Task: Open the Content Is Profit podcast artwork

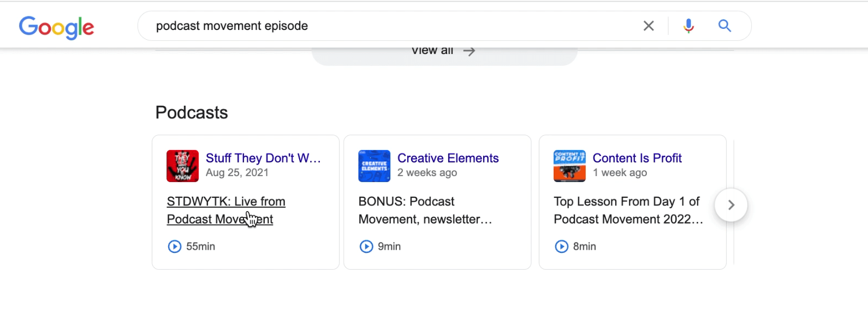Action: 569,166
